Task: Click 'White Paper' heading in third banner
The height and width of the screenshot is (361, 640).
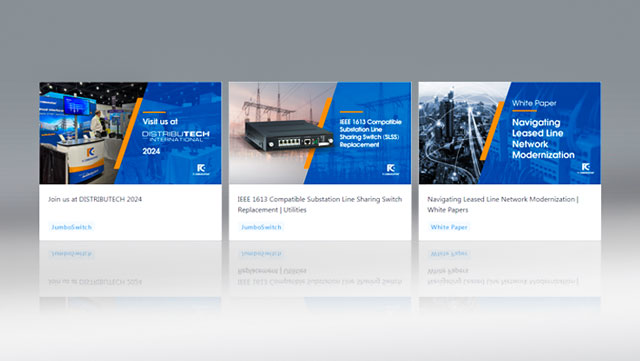Action: 534,103
